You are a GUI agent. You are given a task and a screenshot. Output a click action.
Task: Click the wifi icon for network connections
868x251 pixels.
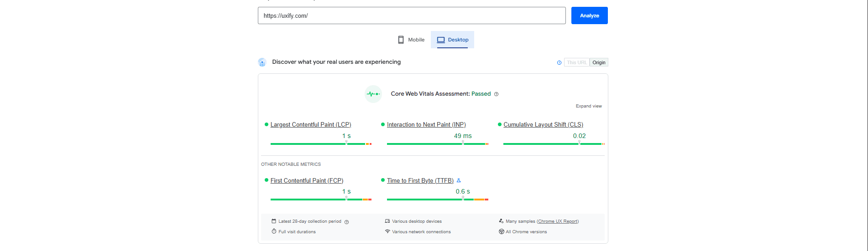pyautogui.click(x=387, y=231)
